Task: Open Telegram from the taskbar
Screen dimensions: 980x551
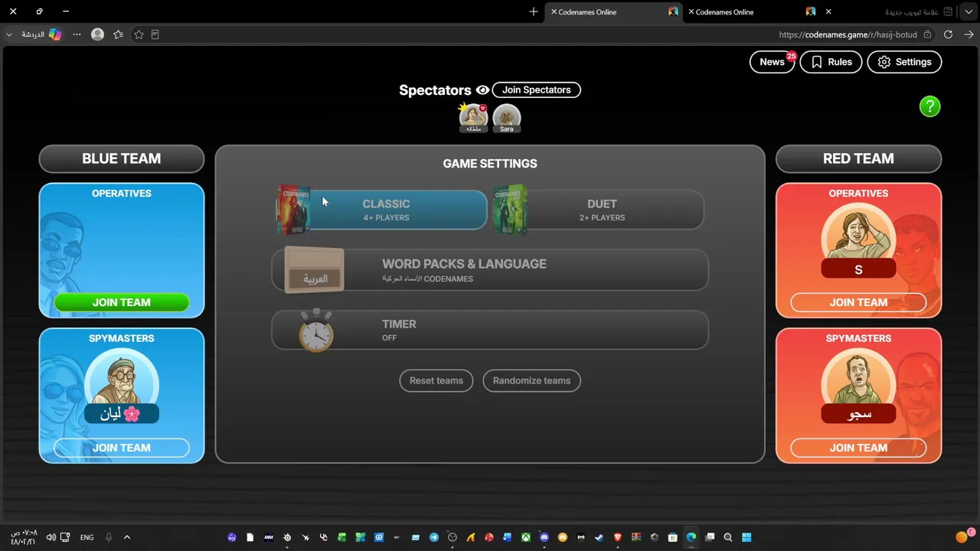Action: pyautogui.click(x=434, y=537)
